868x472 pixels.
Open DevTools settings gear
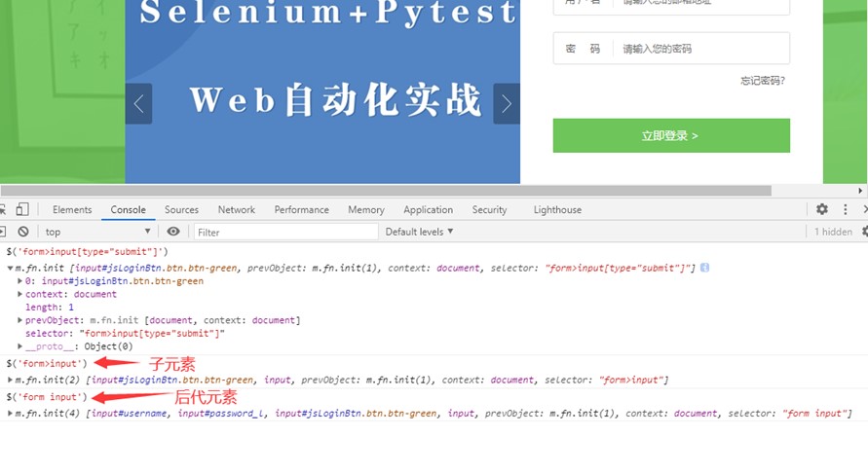tap(822, 209)
